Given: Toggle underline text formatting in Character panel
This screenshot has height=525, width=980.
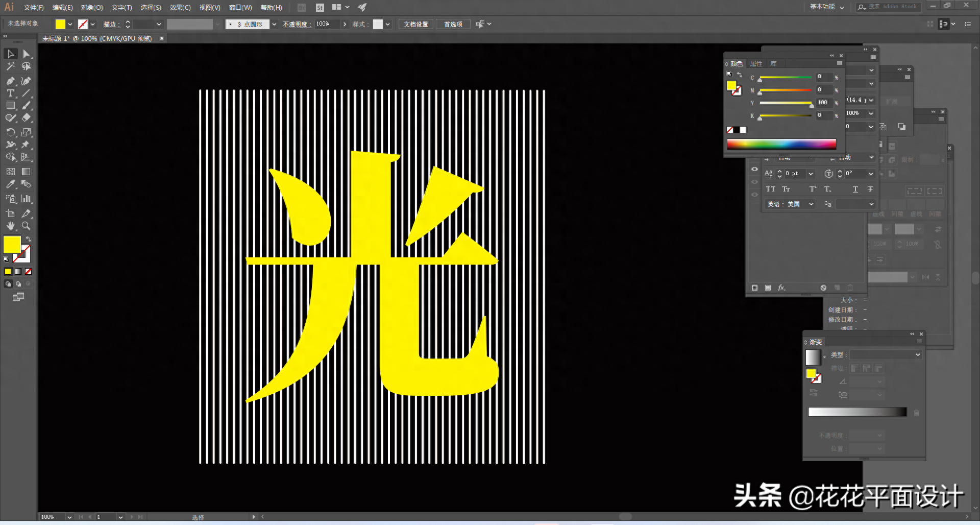Looking at the screenshot, I should click(x=855, y=189).
